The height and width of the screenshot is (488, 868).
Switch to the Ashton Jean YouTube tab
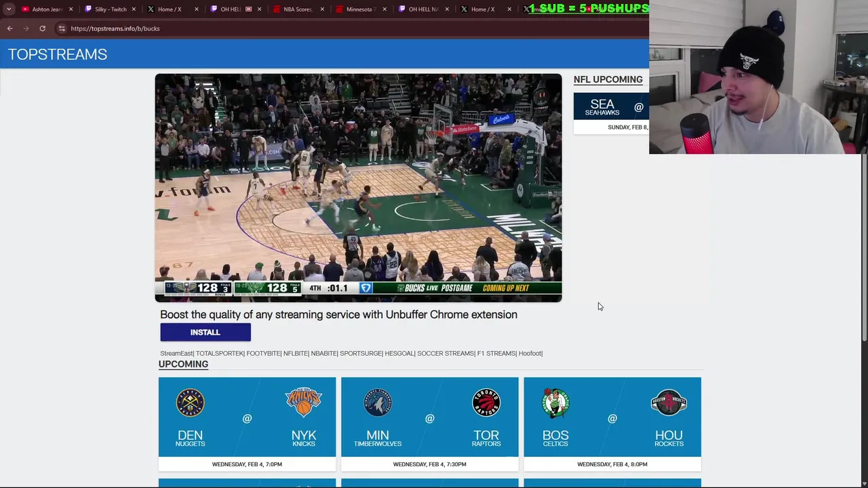46,9
